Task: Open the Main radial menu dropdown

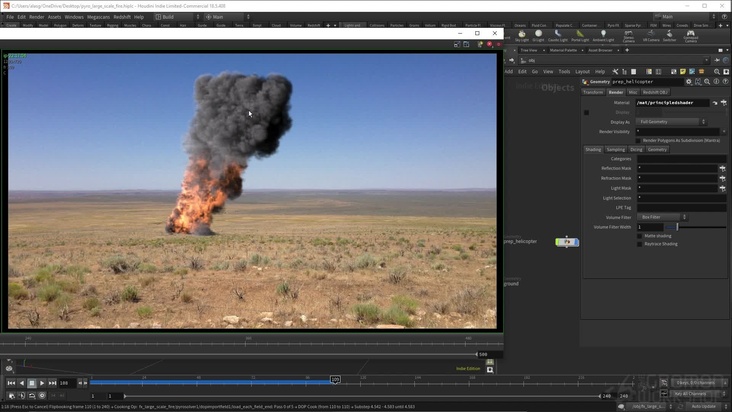Action: coord(227,17)
